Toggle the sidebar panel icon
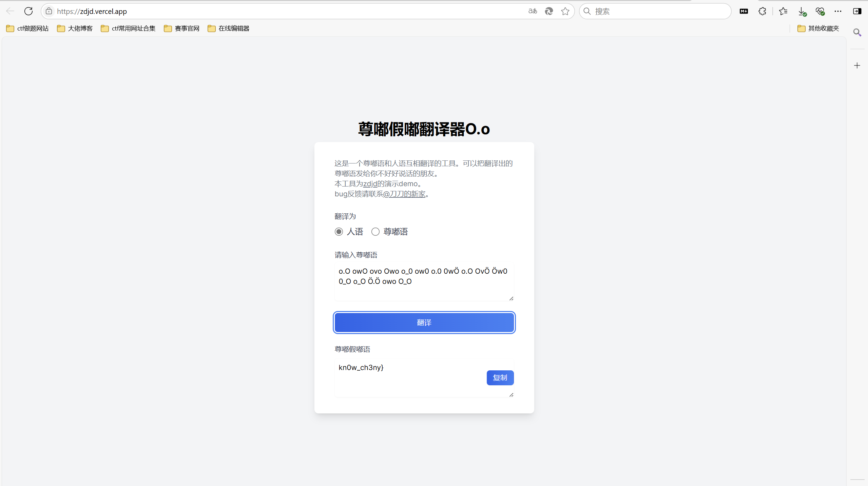This screenshot has width=868, height=486. [x=857, y=11]
